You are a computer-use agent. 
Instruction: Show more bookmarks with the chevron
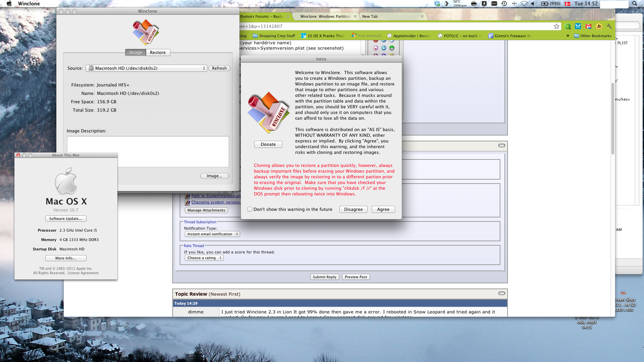[x=568, y=36]
